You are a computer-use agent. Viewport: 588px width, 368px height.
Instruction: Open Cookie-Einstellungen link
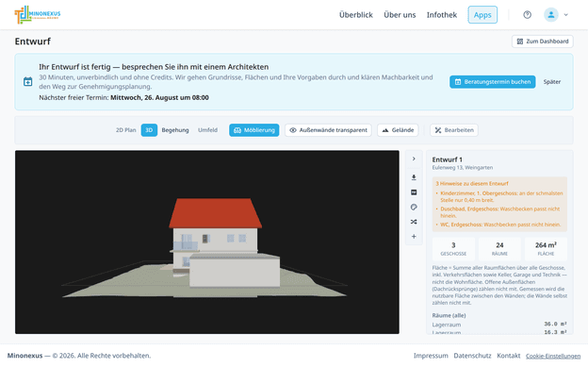pos(553,356)
